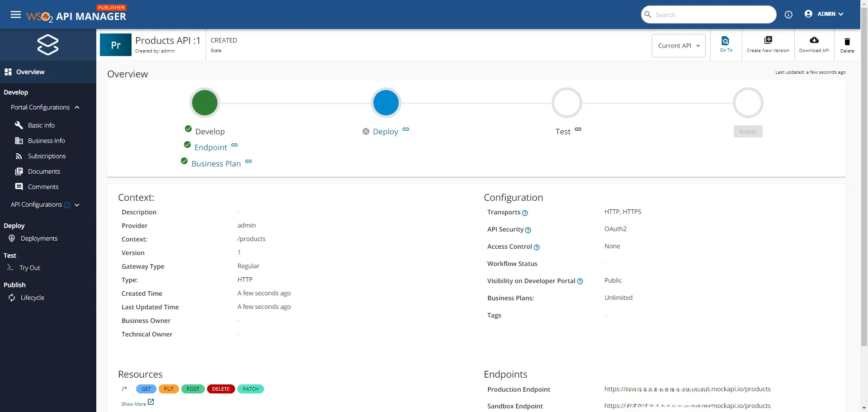
Task: Click the POST method chip
Action: point(193,389)
